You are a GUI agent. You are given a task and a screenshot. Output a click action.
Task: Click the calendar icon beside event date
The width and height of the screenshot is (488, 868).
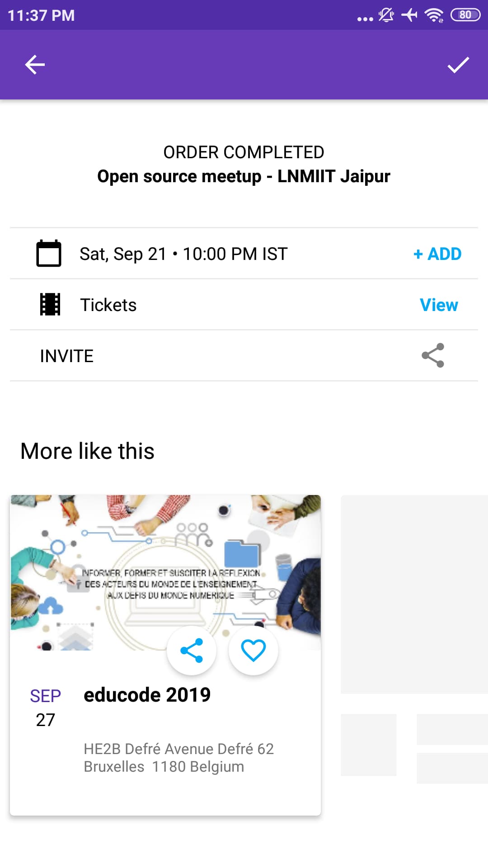(x=49, y=253)
